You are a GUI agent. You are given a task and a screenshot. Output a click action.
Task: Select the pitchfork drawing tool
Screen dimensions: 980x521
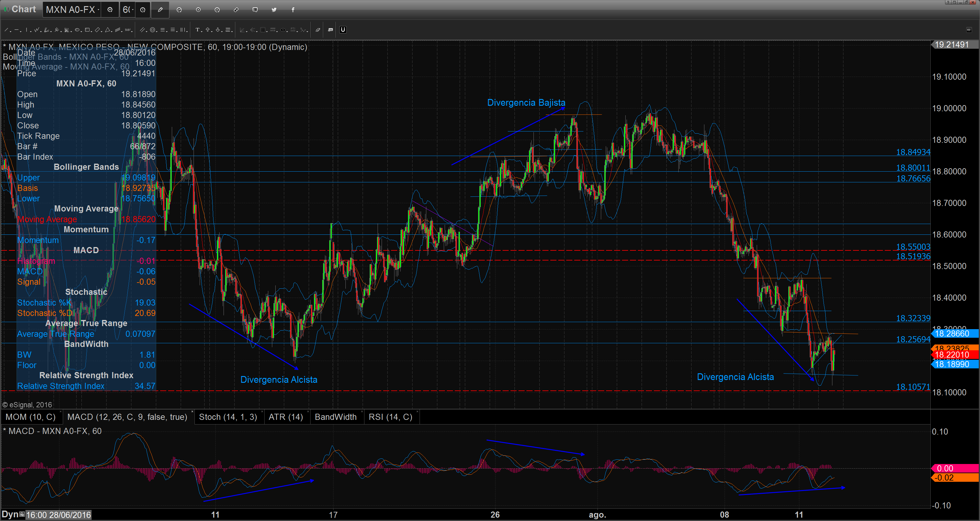click(x=57, y=30)
